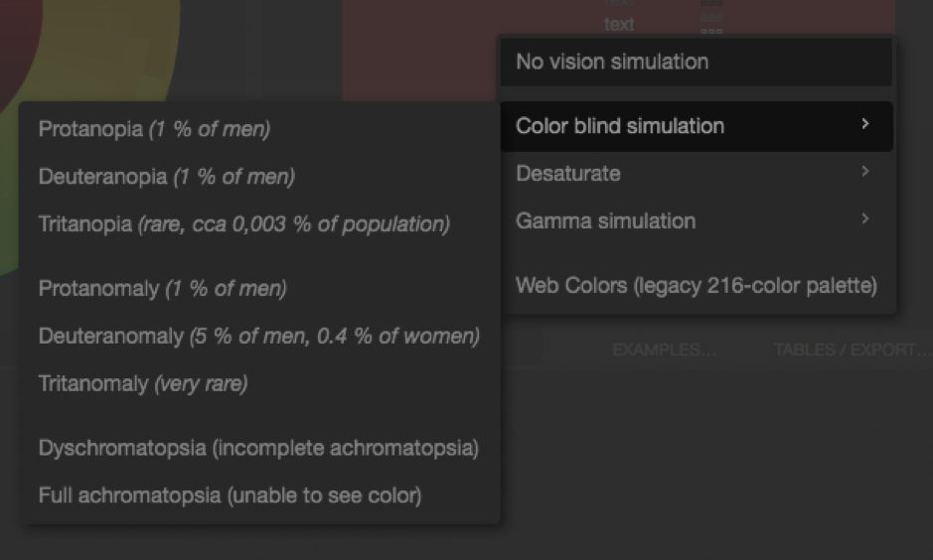Select Full achromatopsia (unable to see color)
This screenshot has height=560, width=933.
(x=230, y=494)
